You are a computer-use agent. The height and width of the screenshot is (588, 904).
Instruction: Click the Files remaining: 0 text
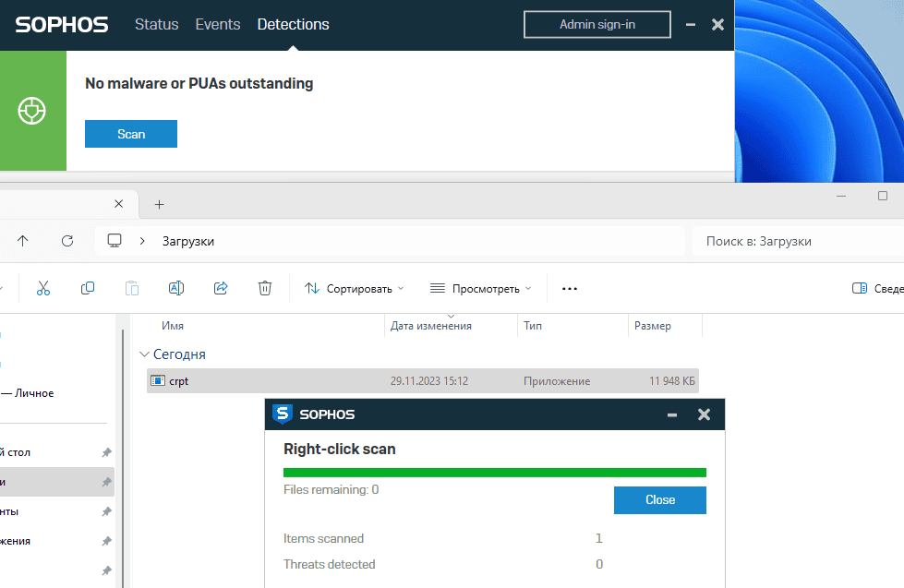tap(331, 489)
